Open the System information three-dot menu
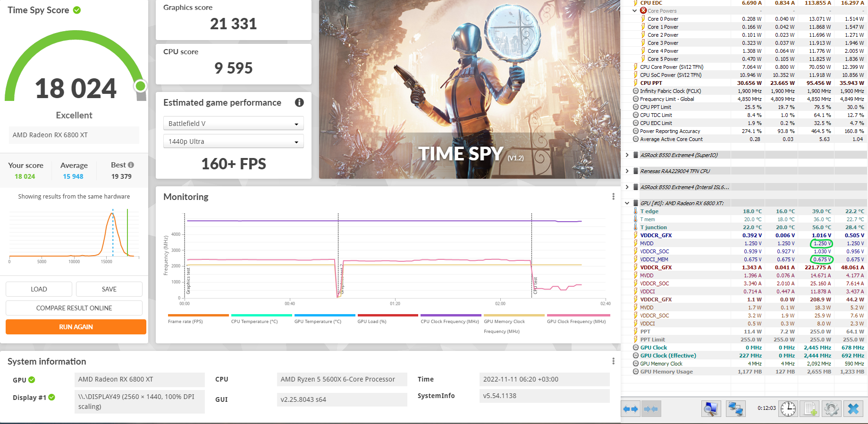This screenshot has height=424, width=868. click(613, 361)
